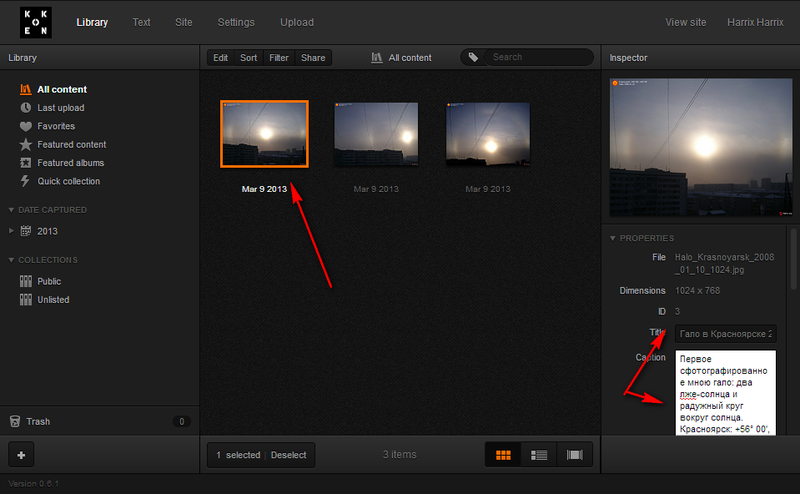
Task: Click the Featured content star icon
Action: 26,144
